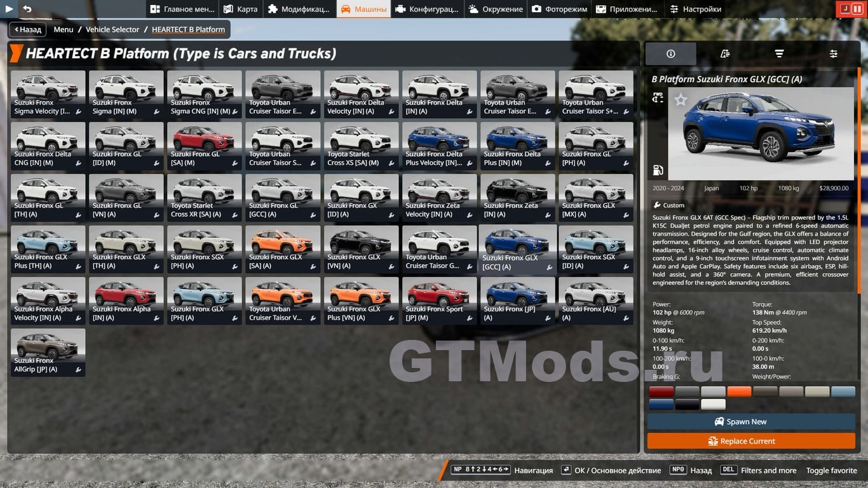Image resolution: width=868 pixels, height=488 pixels.
Task: Open the Настройки menu
Action: pos(695,9)
